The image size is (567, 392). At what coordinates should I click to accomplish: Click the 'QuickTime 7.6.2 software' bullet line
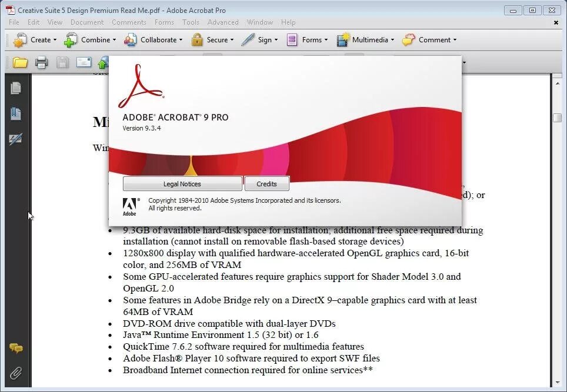(244, 347)
